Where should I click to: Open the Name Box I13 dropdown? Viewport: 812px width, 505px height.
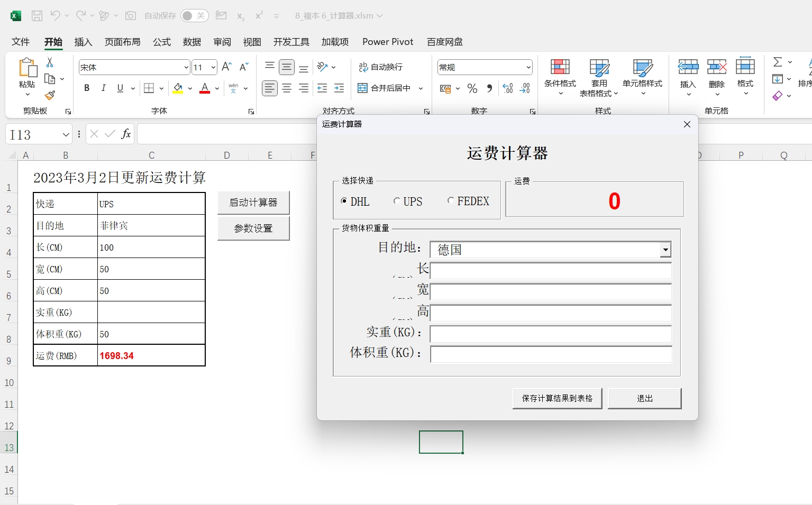pyautogui.click(x=66, y=134)
